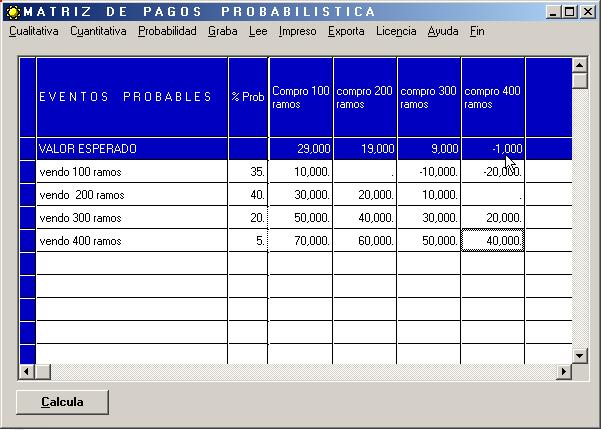Close the Matriz de Pagos window
Viewport: 601px width, 430px height.
588,12
